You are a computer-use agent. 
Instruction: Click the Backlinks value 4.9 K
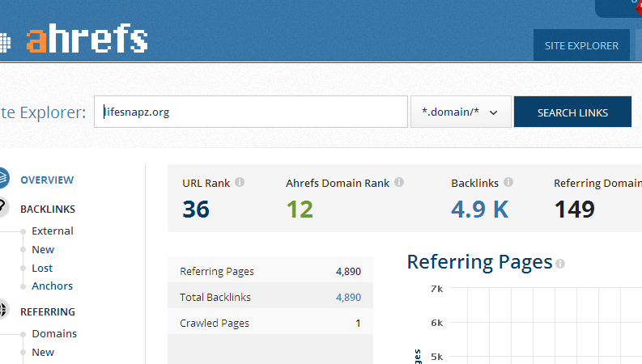479,209
